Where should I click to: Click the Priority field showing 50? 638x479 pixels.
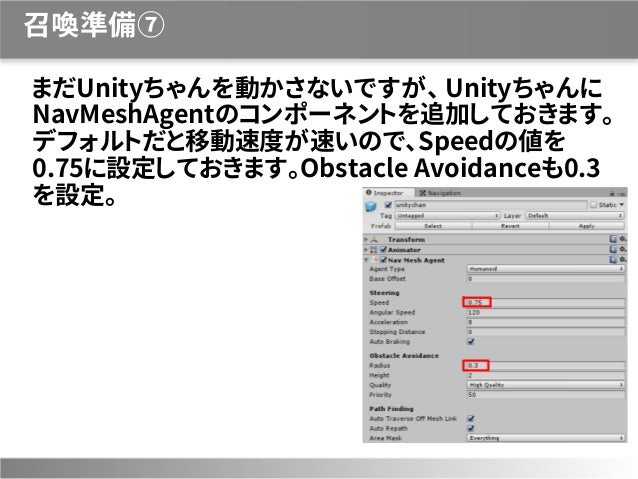[546, 395]
